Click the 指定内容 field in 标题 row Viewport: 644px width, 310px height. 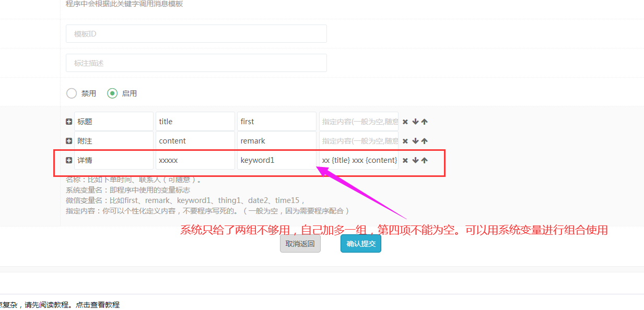(358, 122)
